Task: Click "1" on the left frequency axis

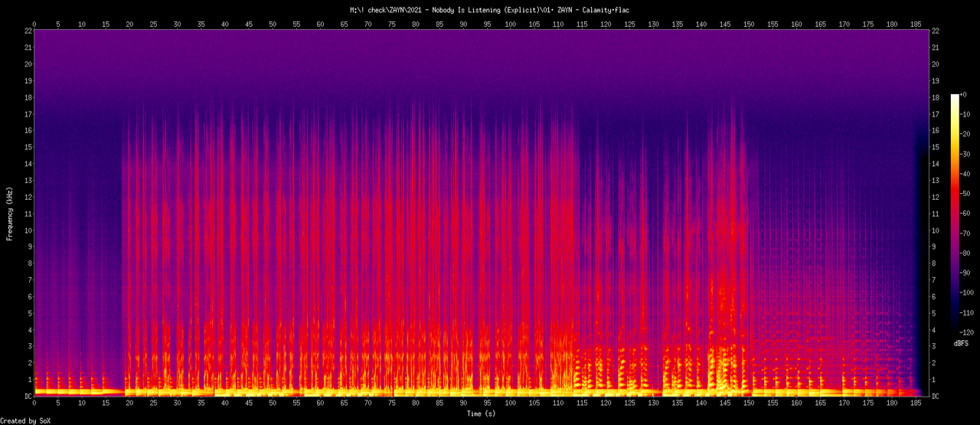Action: [30, 380]
